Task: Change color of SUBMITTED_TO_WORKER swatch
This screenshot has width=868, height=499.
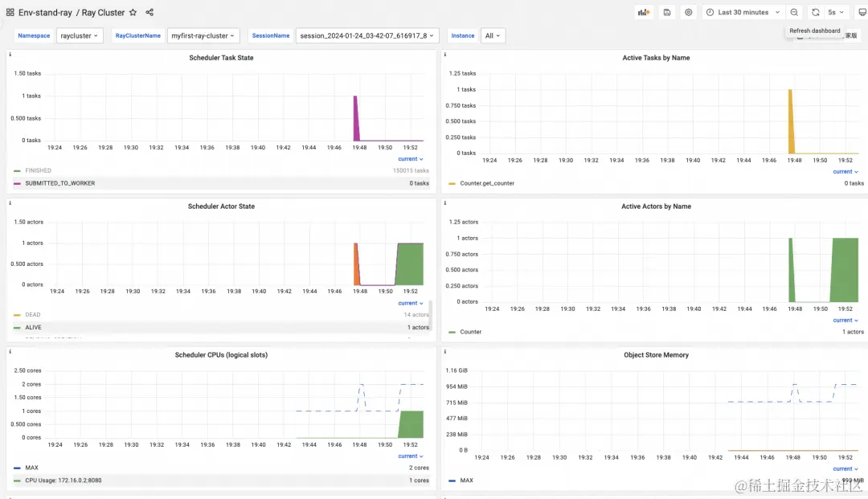Action: (17, 183)
